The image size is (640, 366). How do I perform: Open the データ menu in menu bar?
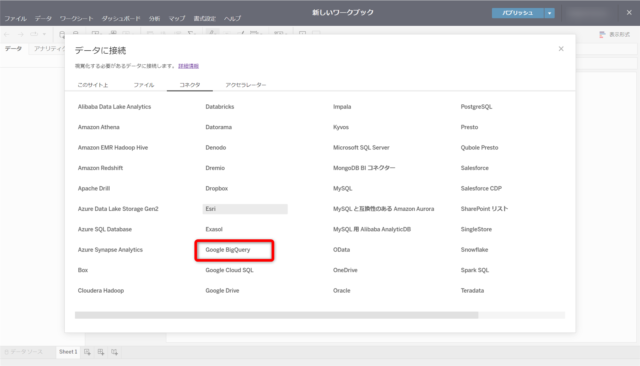(x=43, y=19)
